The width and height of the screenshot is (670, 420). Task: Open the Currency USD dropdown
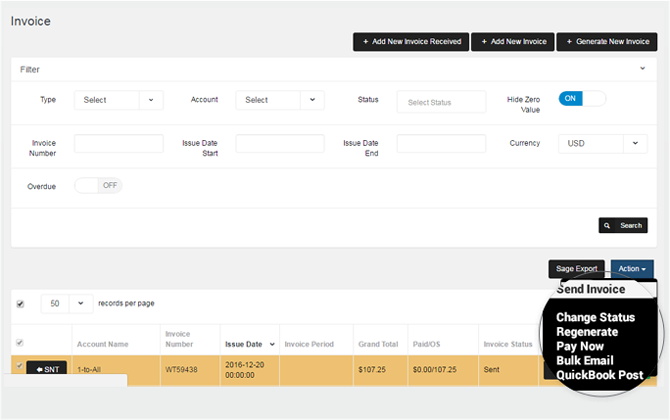click(602, 143)
